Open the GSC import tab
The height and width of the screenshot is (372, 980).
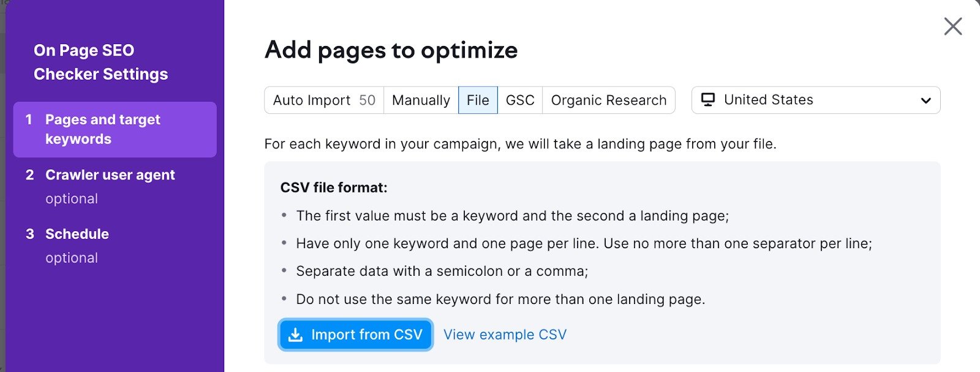click(520, 100)
